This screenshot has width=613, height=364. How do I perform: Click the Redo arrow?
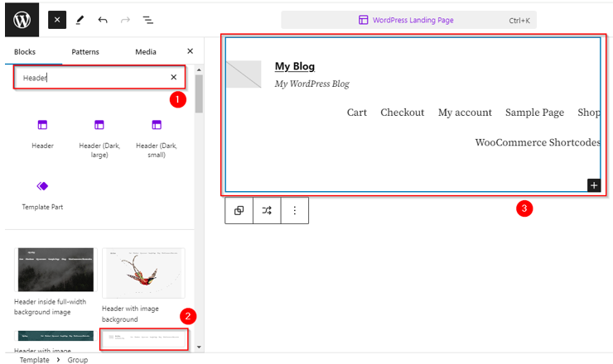point(125,20)
